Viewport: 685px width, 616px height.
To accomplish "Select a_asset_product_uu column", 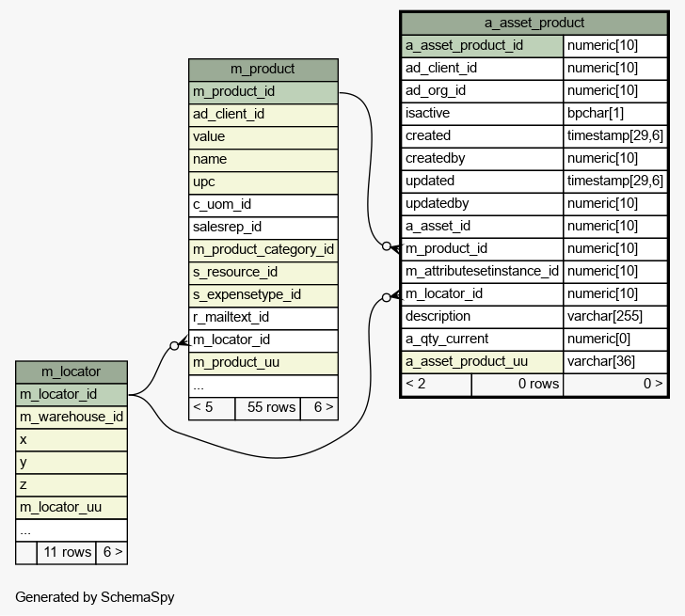I will click(x=482, y=362).
